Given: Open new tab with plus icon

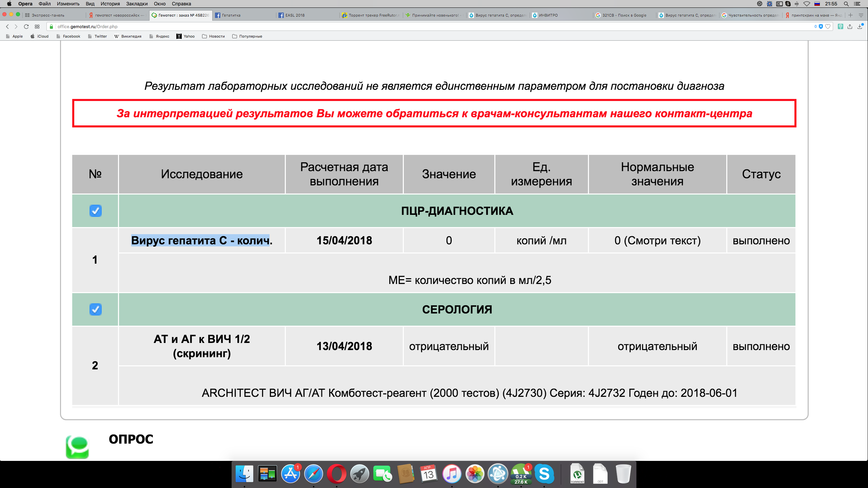Looking at the screenshot, I should (850, 15).
